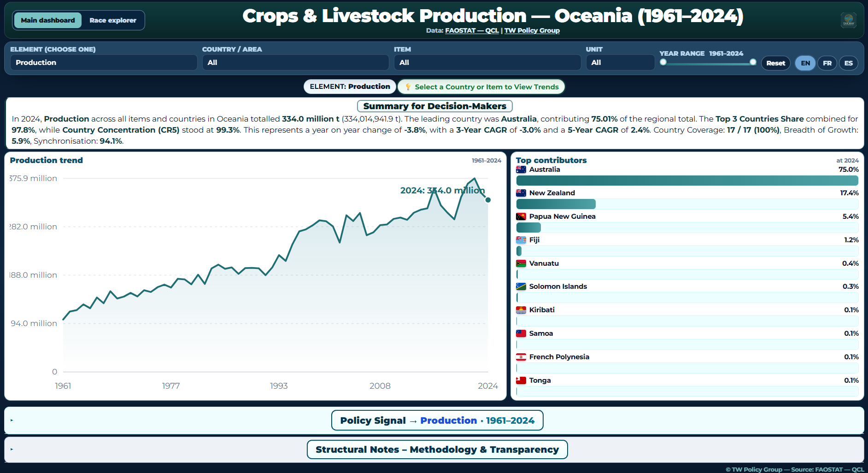Click the Production trend chart title
Viewport: 868px width, 473px height.
pyautogui.click(x=47, y=160)
